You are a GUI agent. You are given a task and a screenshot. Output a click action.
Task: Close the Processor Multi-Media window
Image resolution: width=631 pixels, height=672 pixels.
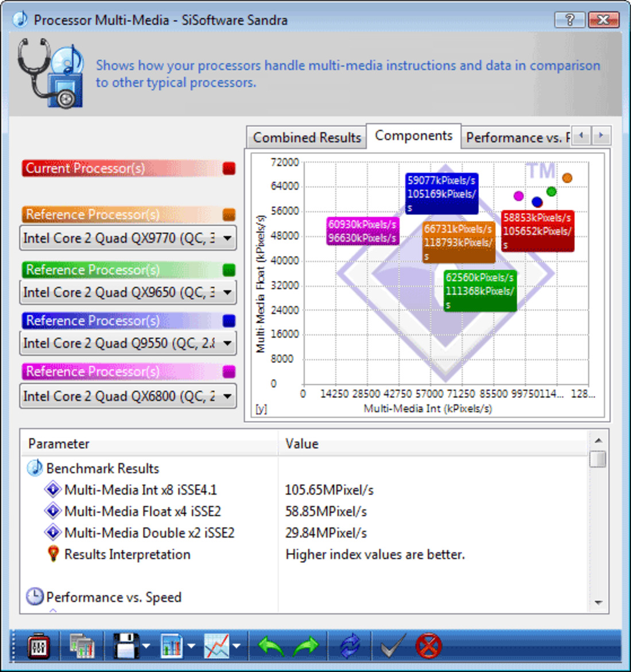(603, 20)
